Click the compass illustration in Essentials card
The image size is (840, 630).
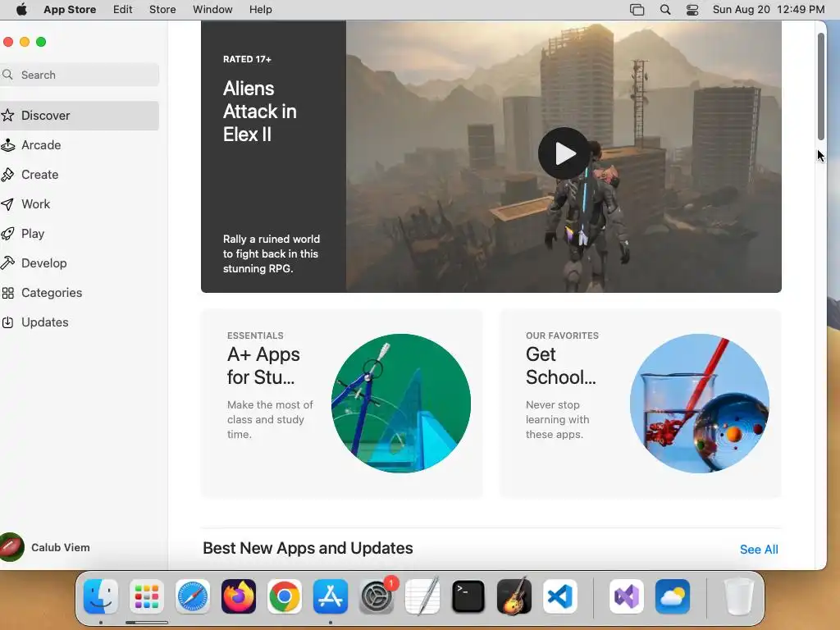click(x=400, y=404)
